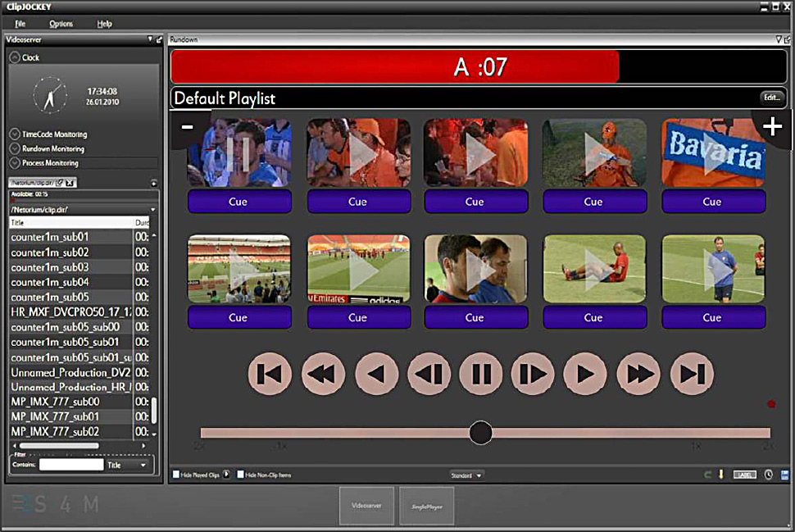Click the Edit button beside Default Playlist
795x532 pixels.
point(771,98)
